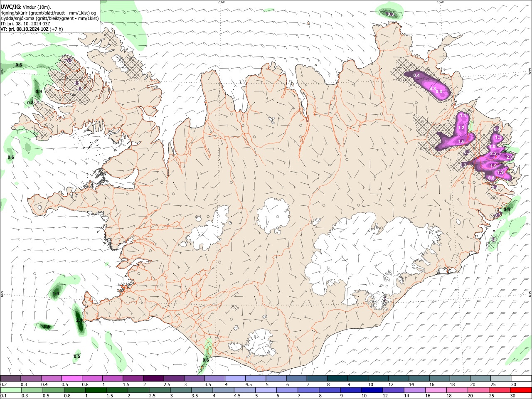Click the '1.2' snowfall value in the purple area
The width and height of the screenshot is (532, 399).
point(461,128)
